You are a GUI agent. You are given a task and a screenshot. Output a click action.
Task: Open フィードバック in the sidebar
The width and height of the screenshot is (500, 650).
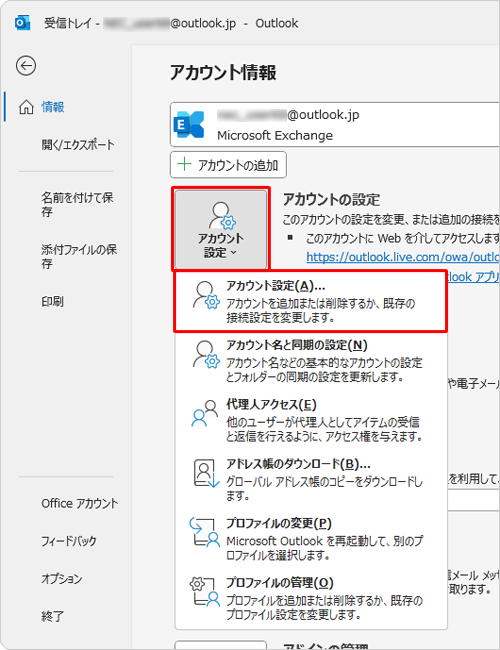(x=69, y=541)
